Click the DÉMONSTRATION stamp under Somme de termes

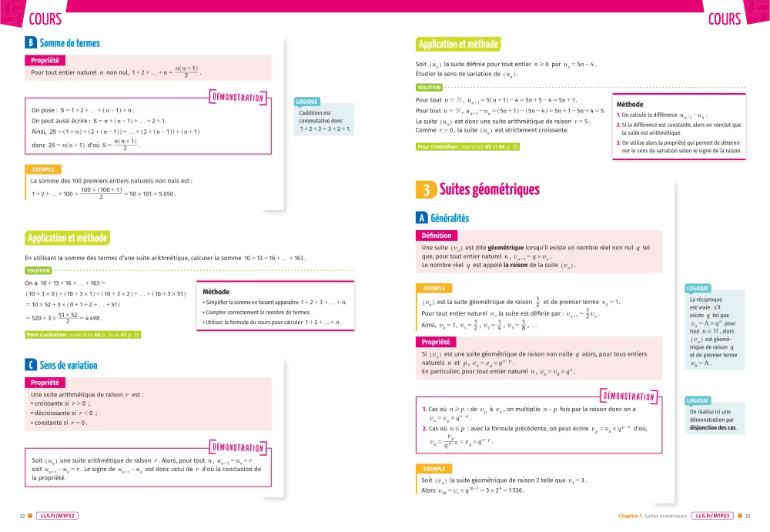pos(237,98)
